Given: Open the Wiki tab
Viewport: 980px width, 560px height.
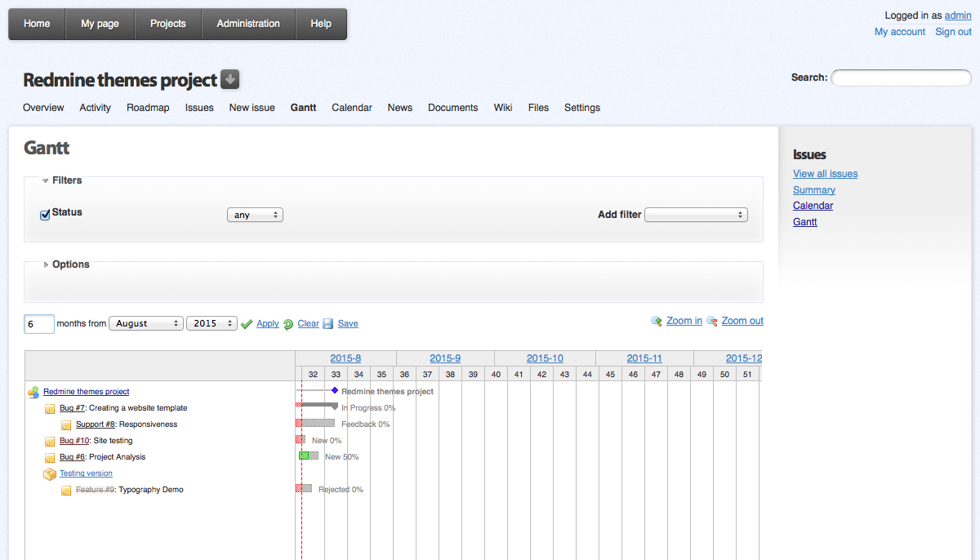Looking at the screenshot, I should click(x=503, y=108).
